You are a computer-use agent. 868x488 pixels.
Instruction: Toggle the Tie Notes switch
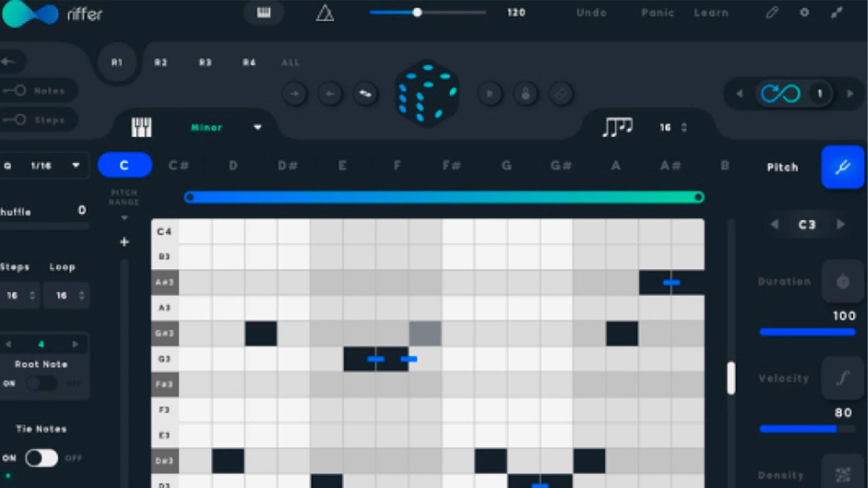tap(41, 458)
